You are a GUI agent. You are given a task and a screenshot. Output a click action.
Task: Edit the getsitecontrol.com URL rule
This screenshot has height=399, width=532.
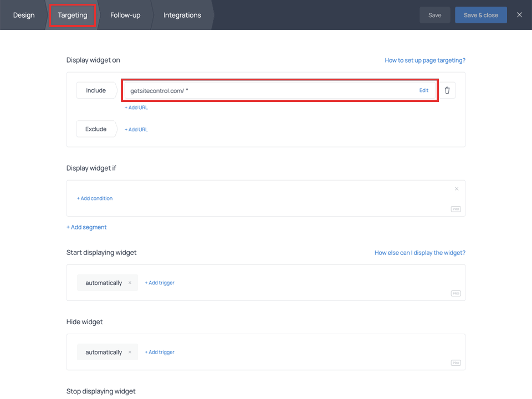423,90
